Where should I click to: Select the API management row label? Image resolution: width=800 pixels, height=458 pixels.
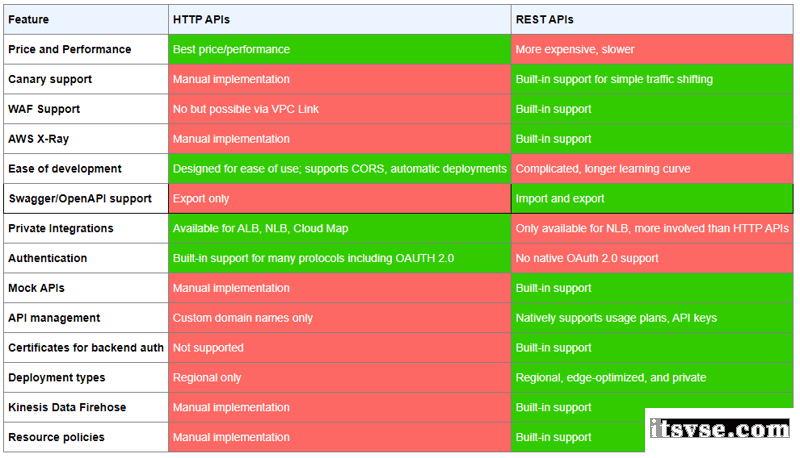pos(86,318)
